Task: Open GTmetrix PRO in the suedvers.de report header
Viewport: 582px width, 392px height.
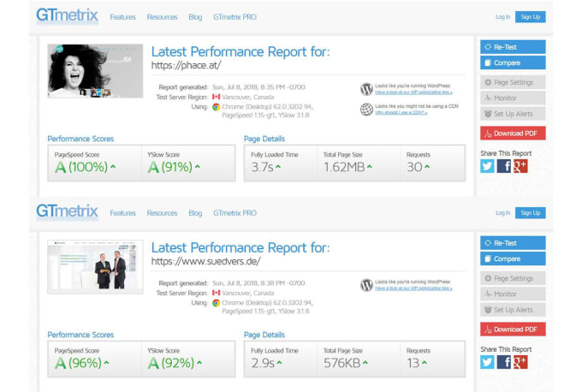Action: coord(235,213)
